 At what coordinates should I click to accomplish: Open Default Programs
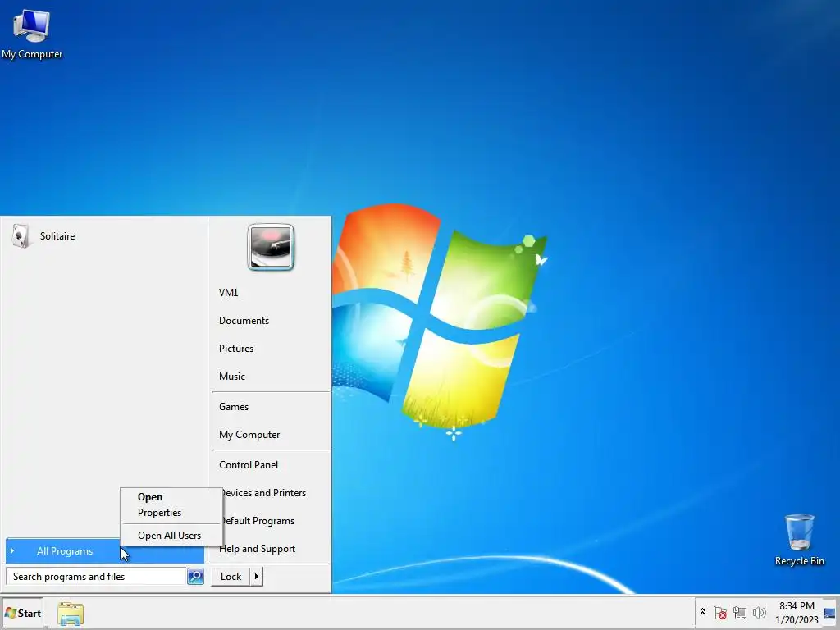click(276, 521)
